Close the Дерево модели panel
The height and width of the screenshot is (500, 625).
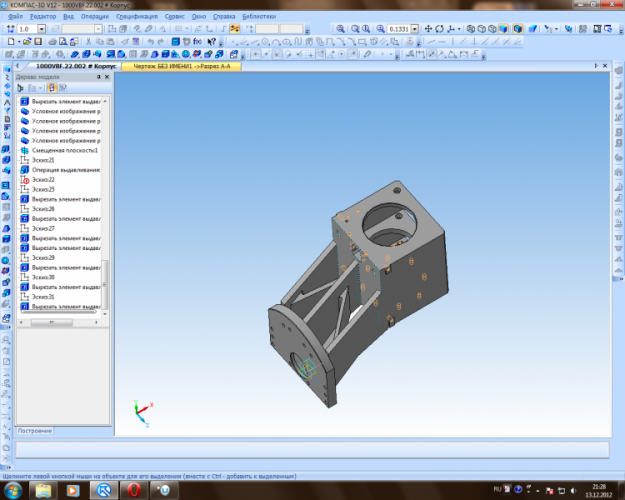pyautogui.click(x=109, y=77)
